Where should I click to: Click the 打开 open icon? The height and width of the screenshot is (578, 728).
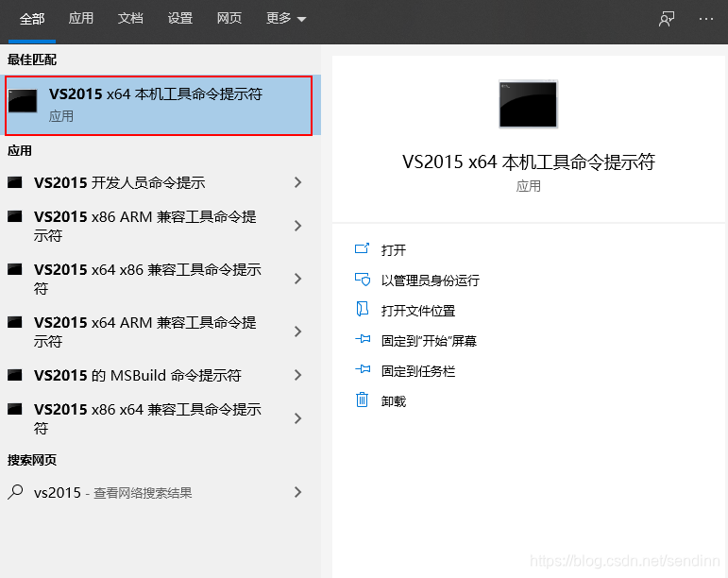(362, 248)
